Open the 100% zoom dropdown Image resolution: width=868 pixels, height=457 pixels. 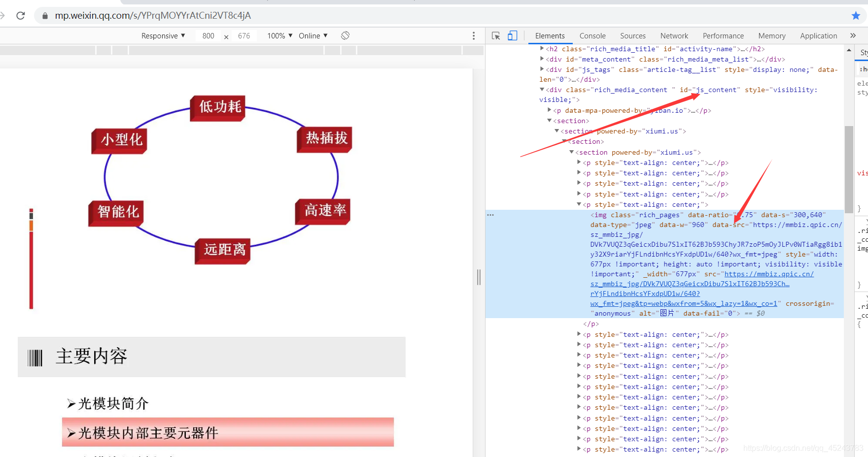pyautogui.click(x=280, y=35)
